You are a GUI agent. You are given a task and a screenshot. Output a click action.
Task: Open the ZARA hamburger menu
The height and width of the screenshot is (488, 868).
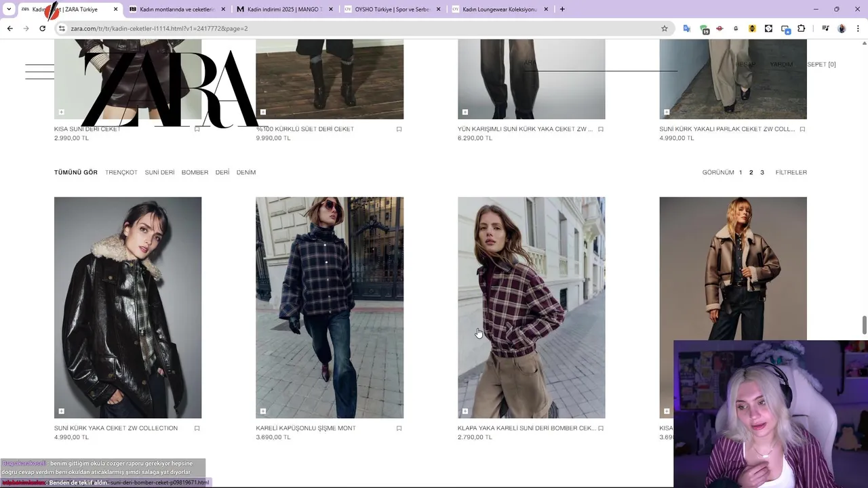click(x=39, y=72)
